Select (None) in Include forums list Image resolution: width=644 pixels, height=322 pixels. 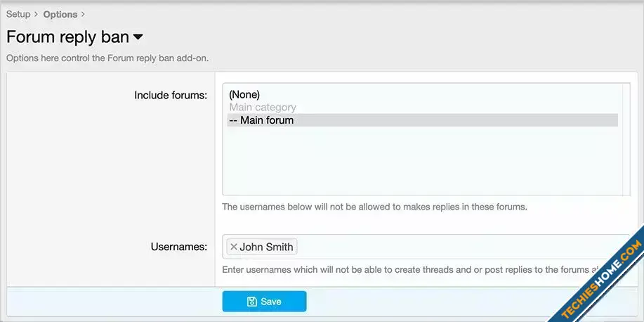point(244,94)
